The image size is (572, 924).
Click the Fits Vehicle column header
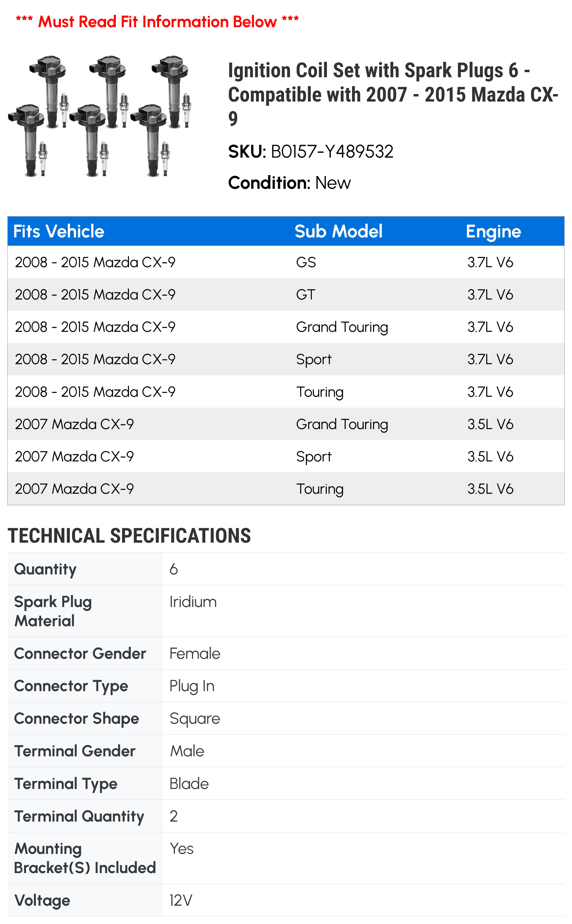click(59, 231)
